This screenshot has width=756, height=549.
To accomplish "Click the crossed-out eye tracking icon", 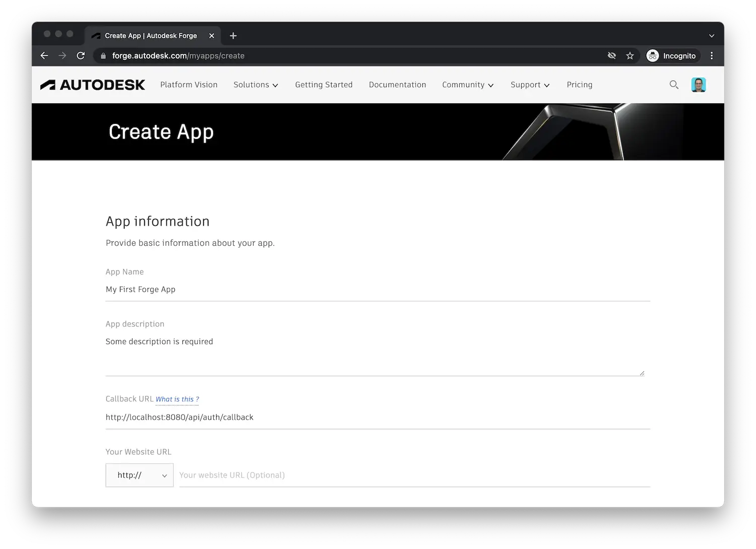I will click(612, 56).
